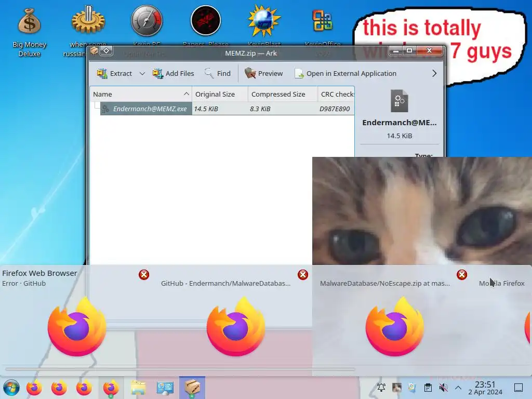Open the notifications bell in system tray
532x399 pixels.
[381, 387]
